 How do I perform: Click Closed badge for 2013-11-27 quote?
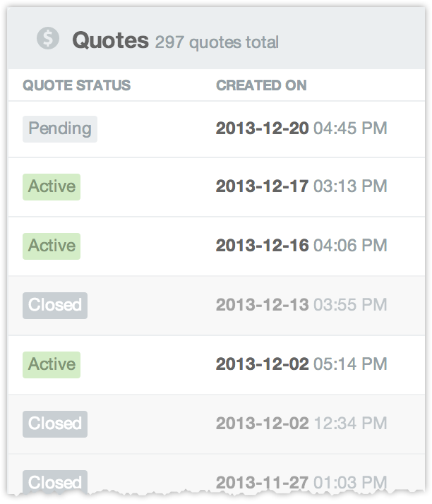(x=55, y=481)
